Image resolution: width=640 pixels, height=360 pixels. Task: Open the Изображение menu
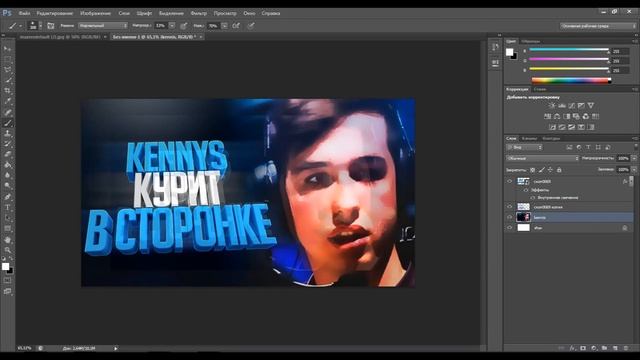96,13
